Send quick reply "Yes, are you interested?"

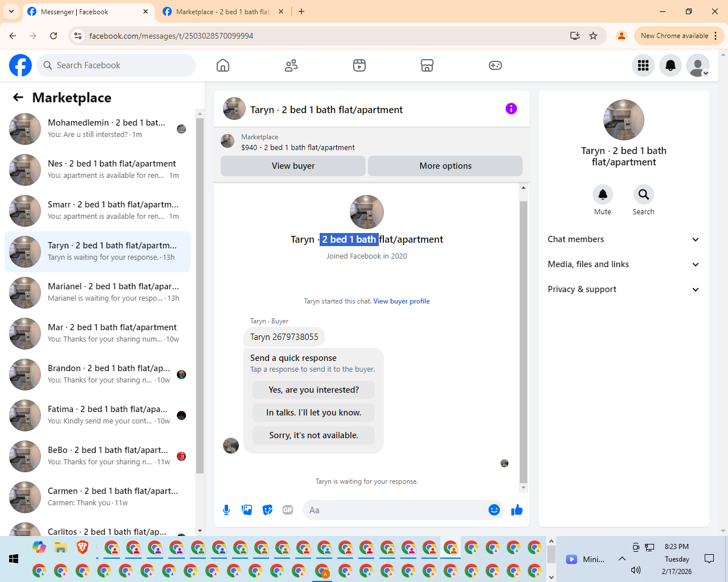point(313,390)
